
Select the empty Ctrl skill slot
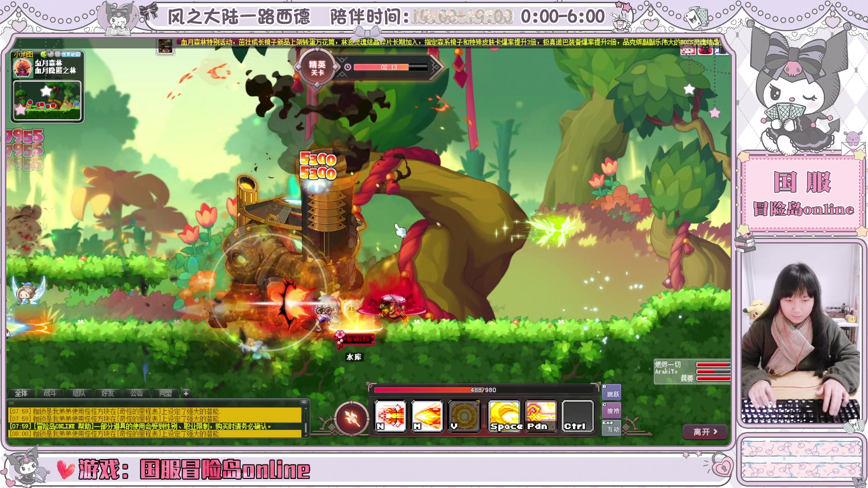578,416
